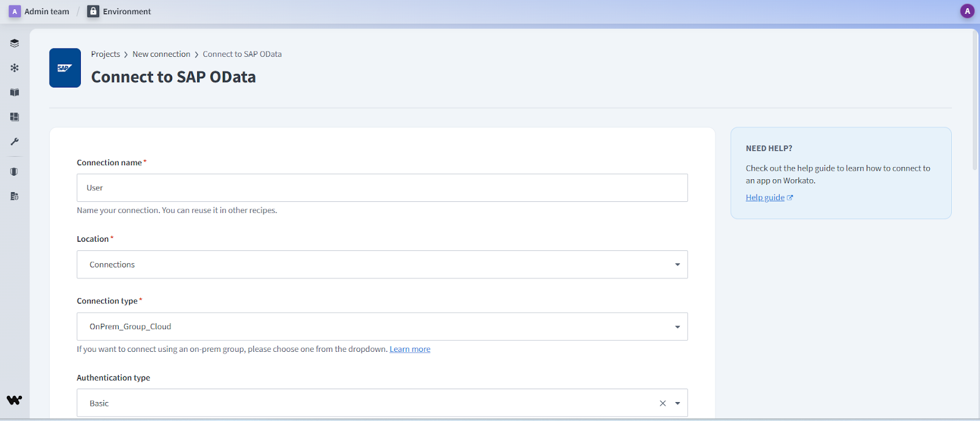Open the Basic authentication combo box

[382, 403]
